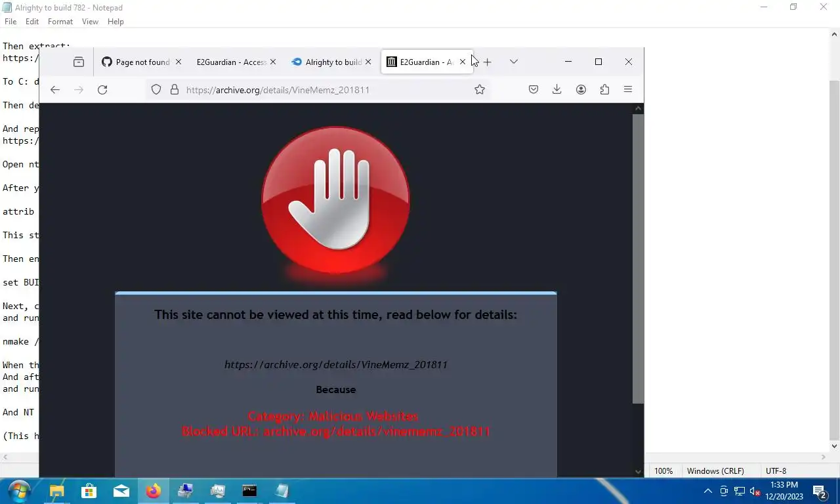The width and height of the screenshot is (840, 504).
Task: Open Firefox View recent browsing icon
Action: [x=79, y=62]
